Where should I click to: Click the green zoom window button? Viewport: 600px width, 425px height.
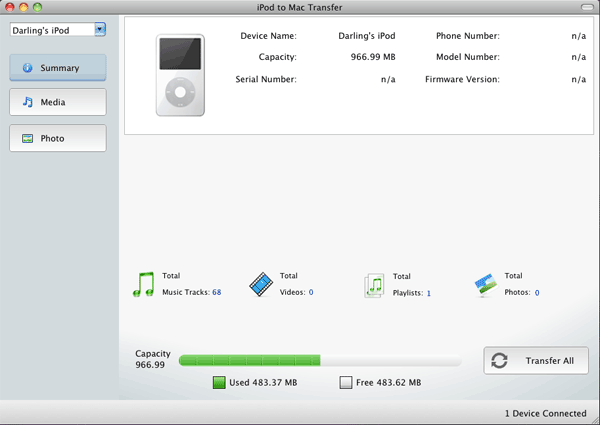[37, 7]
